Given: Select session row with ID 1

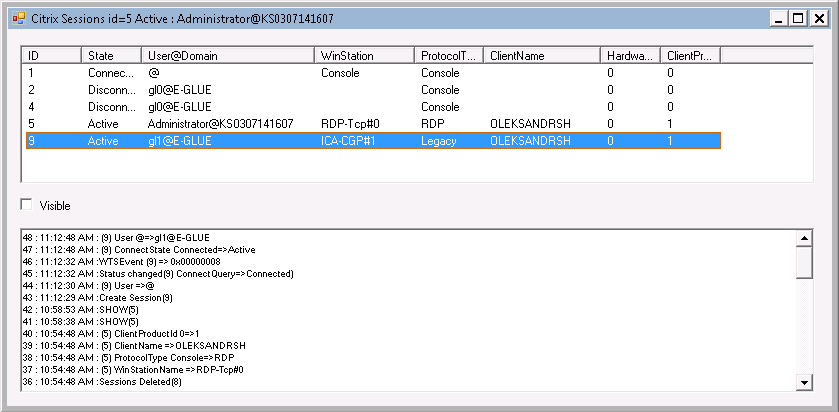Looking at the screenshot, I should click(x=373, y=73).
